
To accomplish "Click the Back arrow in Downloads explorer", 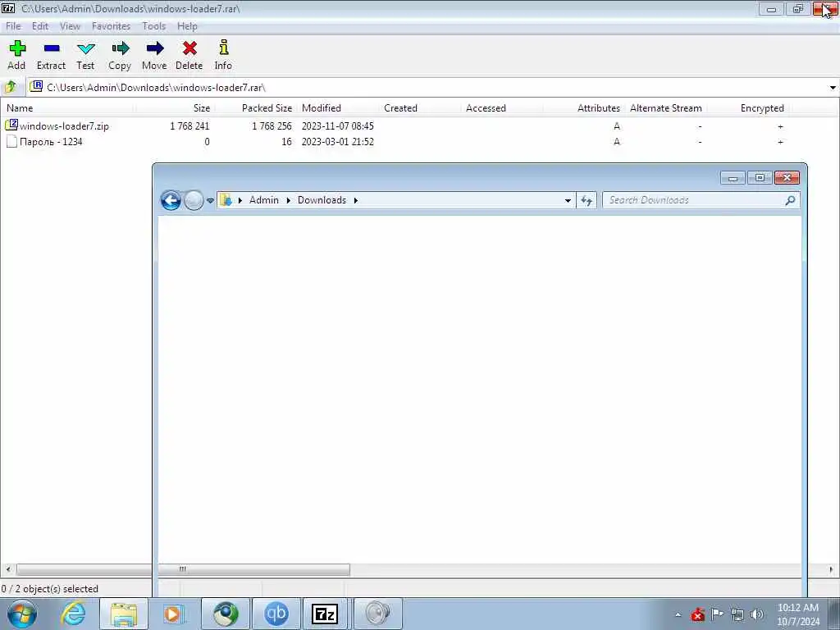I will (x=171, y=200).
